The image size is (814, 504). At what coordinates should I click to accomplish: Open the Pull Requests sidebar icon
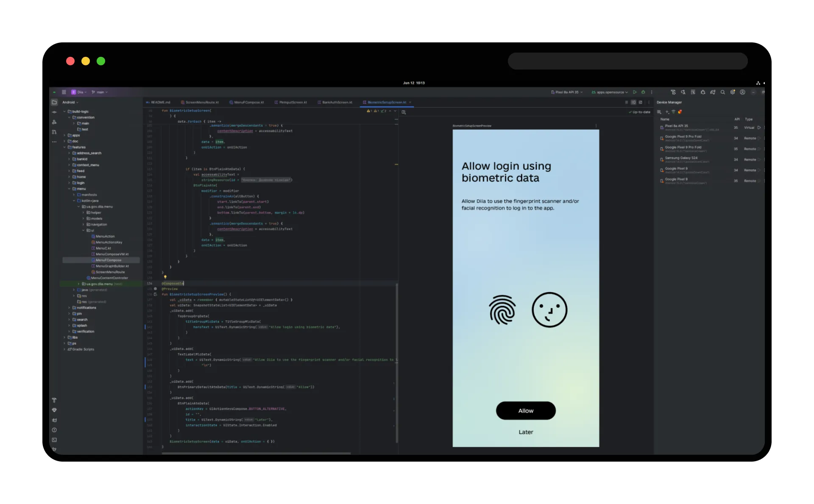54,132
